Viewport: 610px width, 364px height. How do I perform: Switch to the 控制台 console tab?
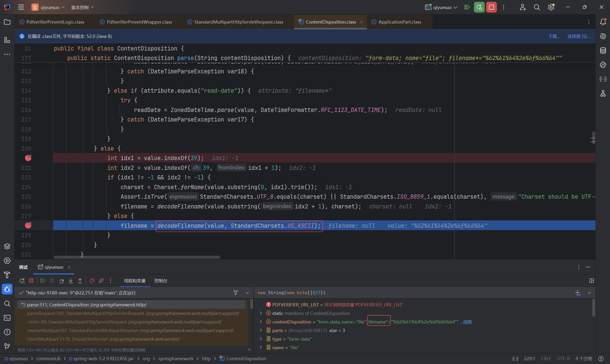click(x=161, y=281)
